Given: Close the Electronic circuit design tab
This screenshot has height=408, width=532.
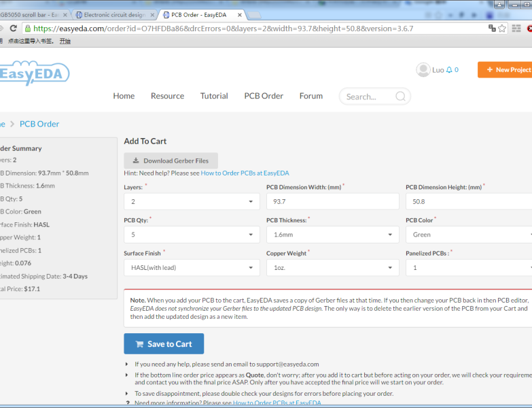Looking at the screenshot, I should point(152,15).
